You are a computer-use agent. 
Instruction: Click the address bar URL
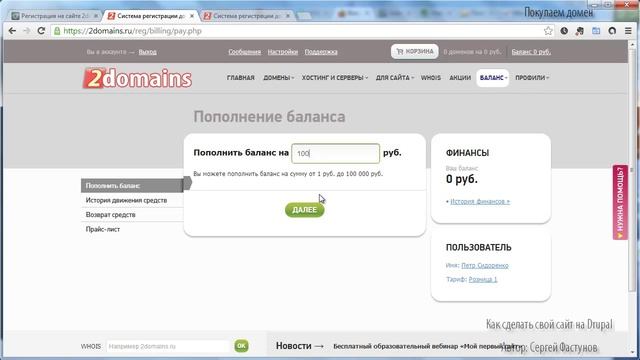coord(132,31)
